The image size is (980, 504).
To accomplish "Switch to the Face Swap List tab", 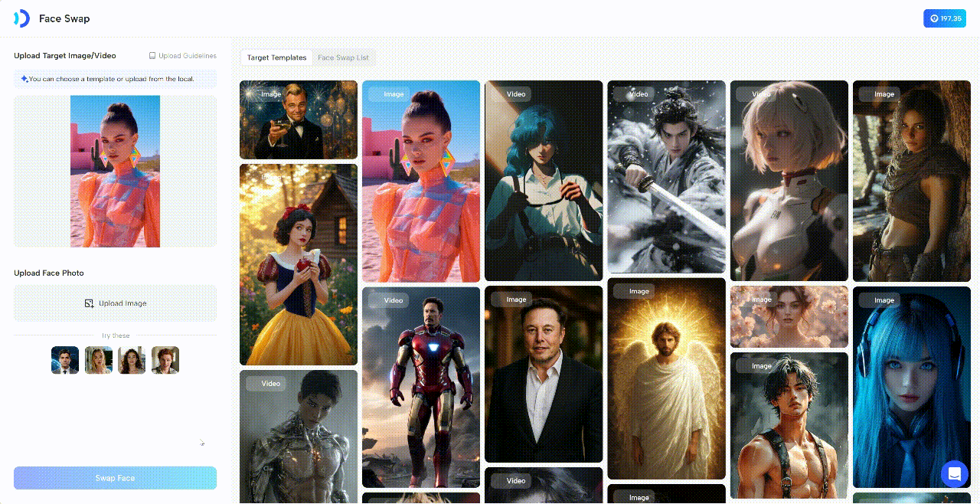I will (343, 57).
